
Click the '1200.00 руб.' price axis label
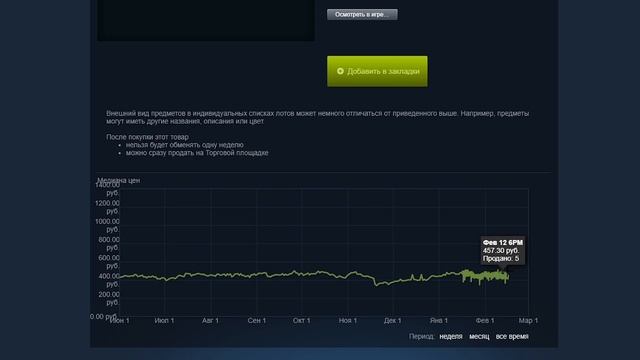[107, 207]
